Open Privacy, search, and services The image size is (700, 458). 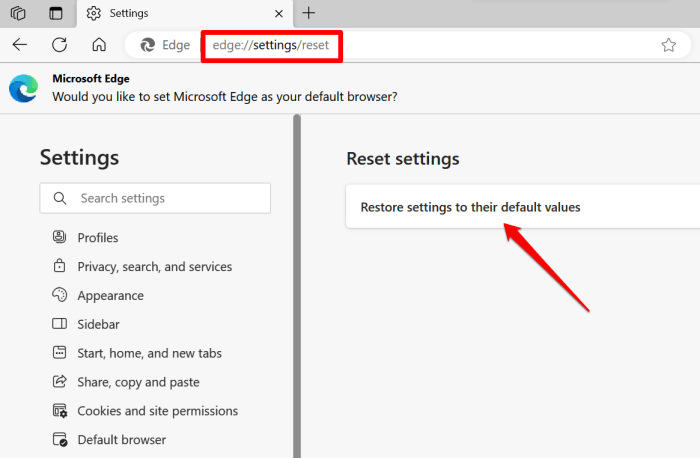coord(154,267)
